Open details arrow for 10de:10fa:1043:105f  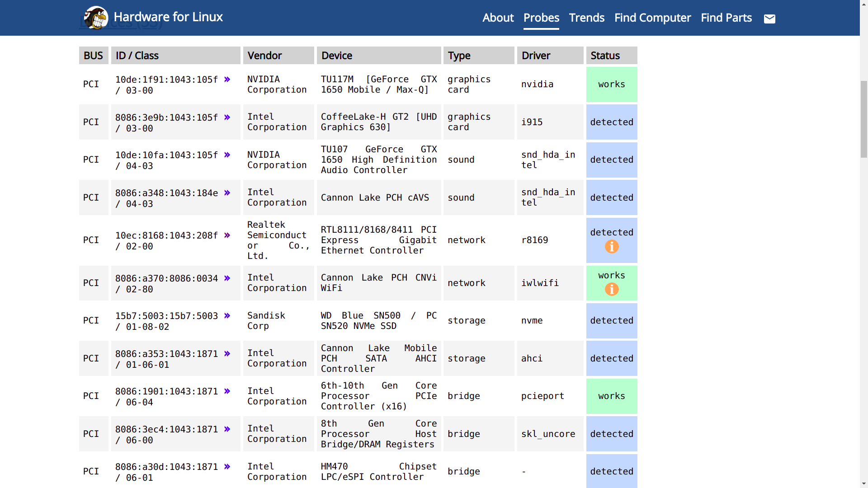click(227, 155)
